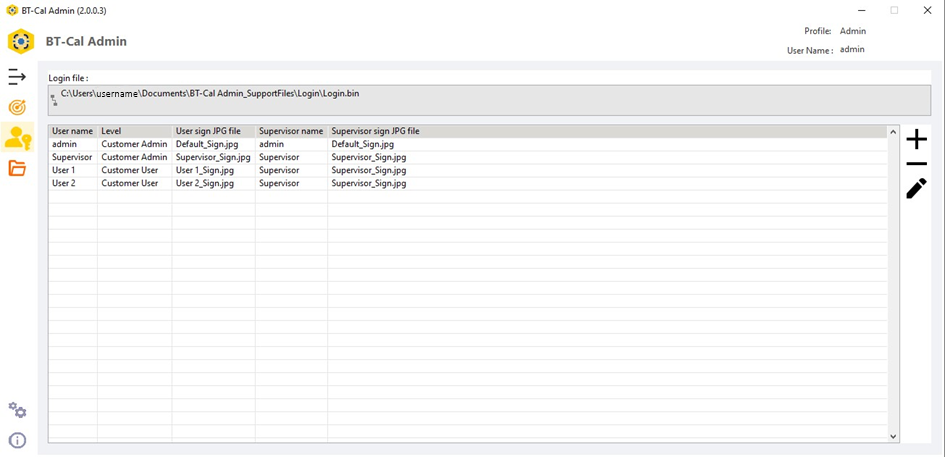945x457 pixels.
Task: Open the calibration target icon in sidebar
Action: (x=17, y=107)
